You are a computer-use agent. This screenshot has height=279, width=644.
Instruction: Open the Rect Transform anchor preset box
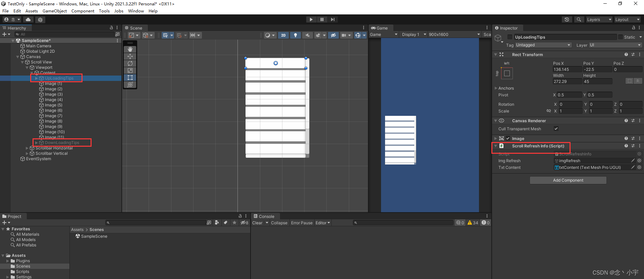pos(507,73)
